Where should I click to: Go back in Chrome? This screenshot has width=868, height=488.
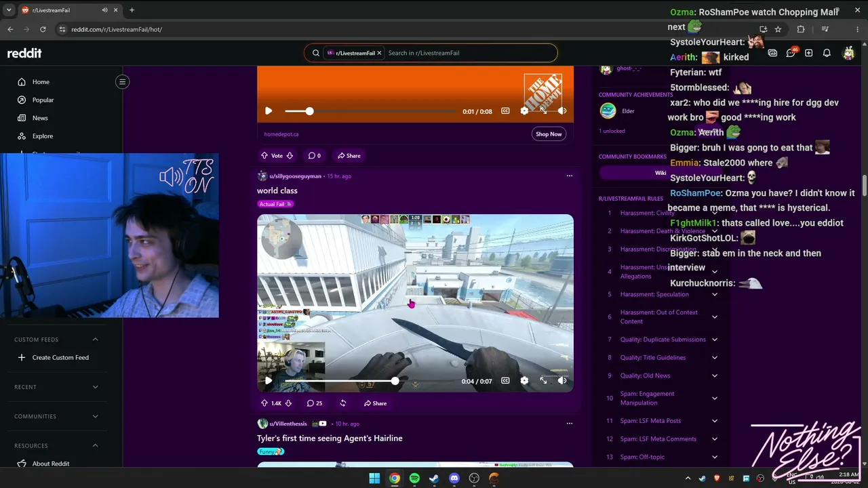point(10,29)
